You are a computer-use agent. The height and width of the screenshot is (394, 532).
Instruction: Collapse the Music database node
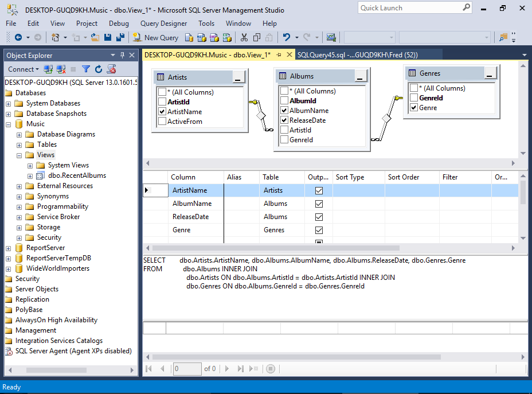[9, 124]
